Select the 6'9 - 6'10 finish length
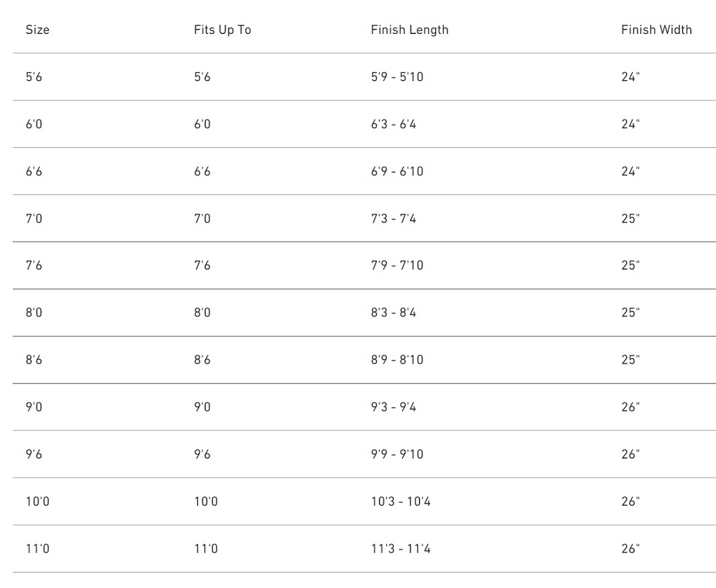This screenshot has width=716, height=588. (397, 171)
